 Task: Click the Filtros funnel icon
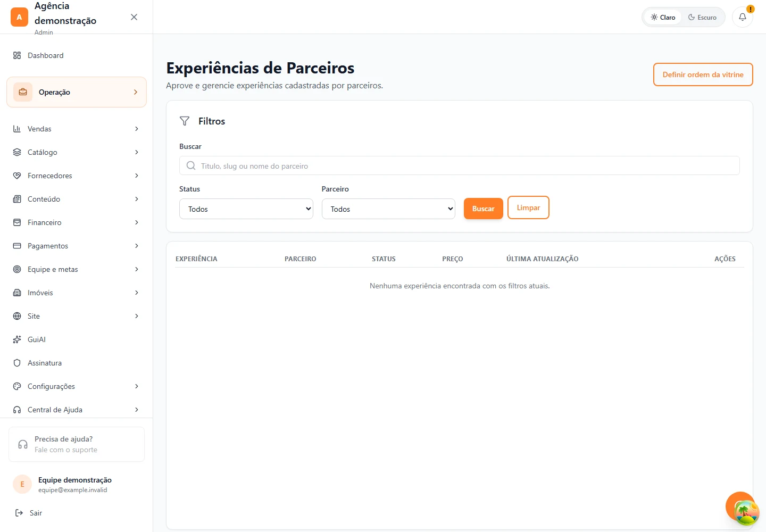click(185, 121)
